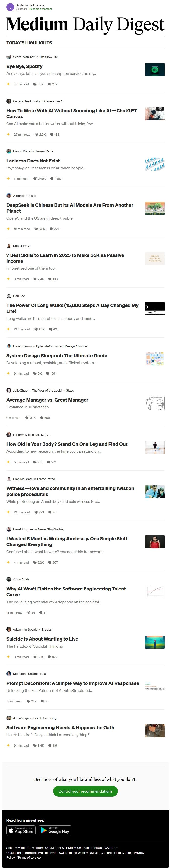Open the "Bye Bye, Spotify" story title
Screen dimensions: 171x868
click(24, 66)
